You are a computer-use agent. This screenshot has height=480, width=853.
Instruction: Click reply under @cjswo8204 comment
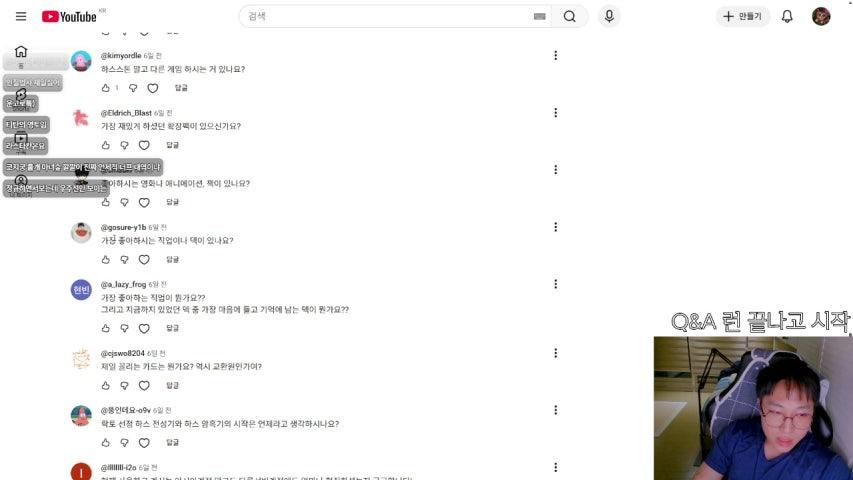click(172, 385)
